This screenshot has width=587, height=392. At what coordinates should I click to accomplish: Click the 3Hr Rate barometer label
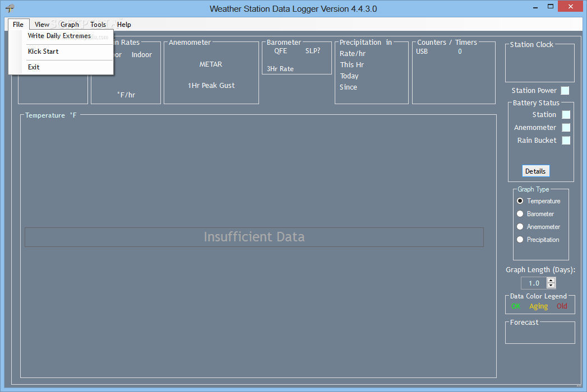click(280, 69)
